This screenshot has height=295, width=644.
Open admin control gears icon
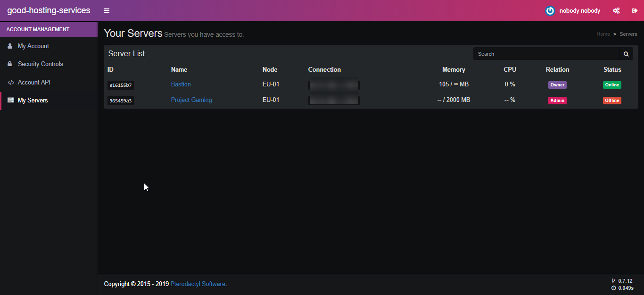point(616,10)
